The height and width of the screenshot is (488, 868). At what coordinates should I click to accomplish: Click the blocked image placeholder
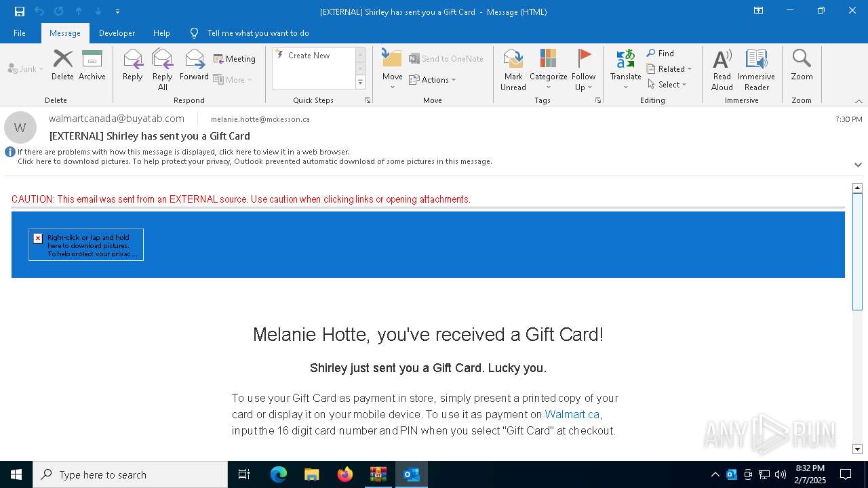point(86,245)
